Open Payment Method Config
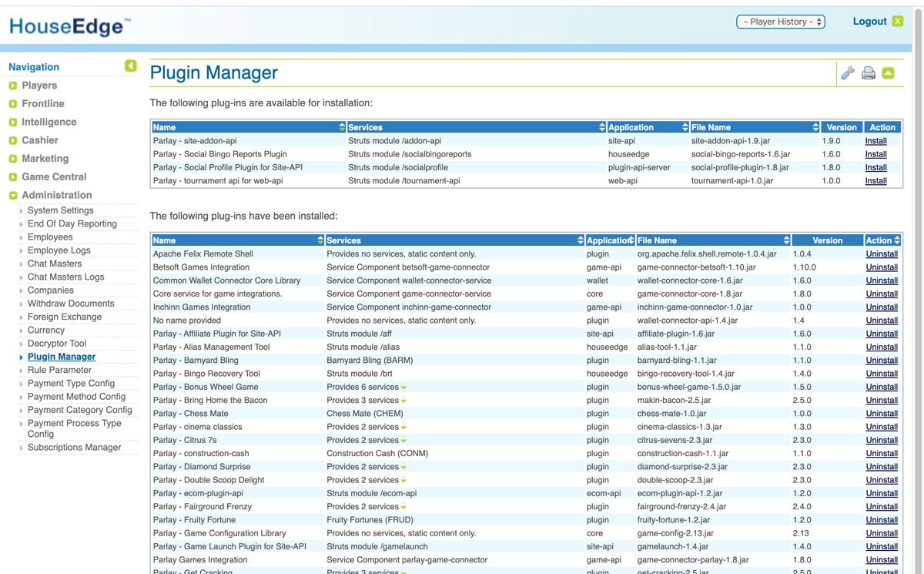Image resolution: width=924 pixels, height=574 pixels. (76, 397)
